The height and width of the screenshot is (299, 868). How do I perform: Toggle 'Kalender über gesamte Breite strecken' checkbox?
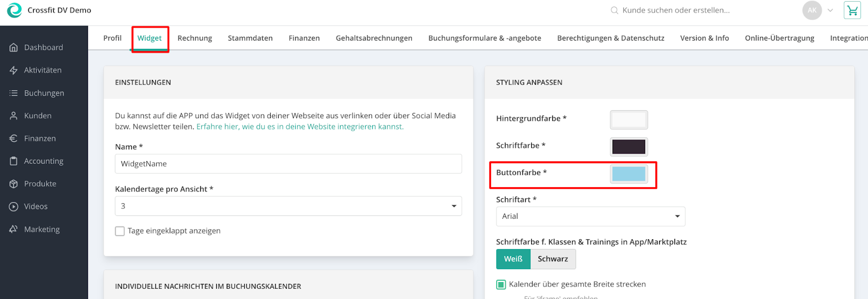[x=501, y=284]
